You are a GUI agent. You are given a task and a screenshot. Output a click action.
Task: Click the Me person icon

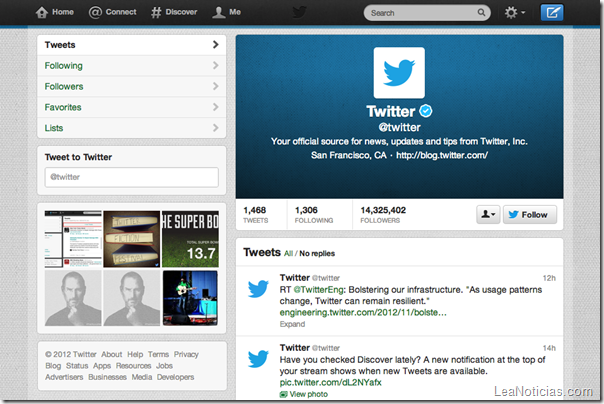(x=219, y=12)
